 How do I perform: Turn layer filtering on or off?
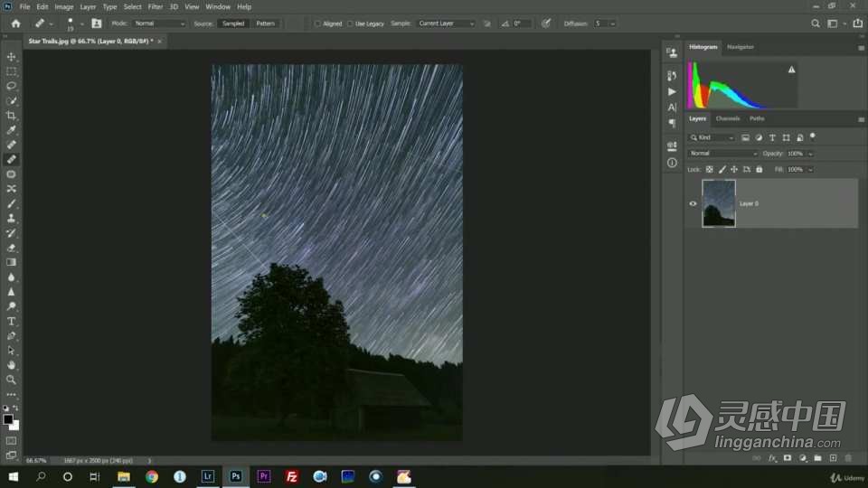[813, 136]
